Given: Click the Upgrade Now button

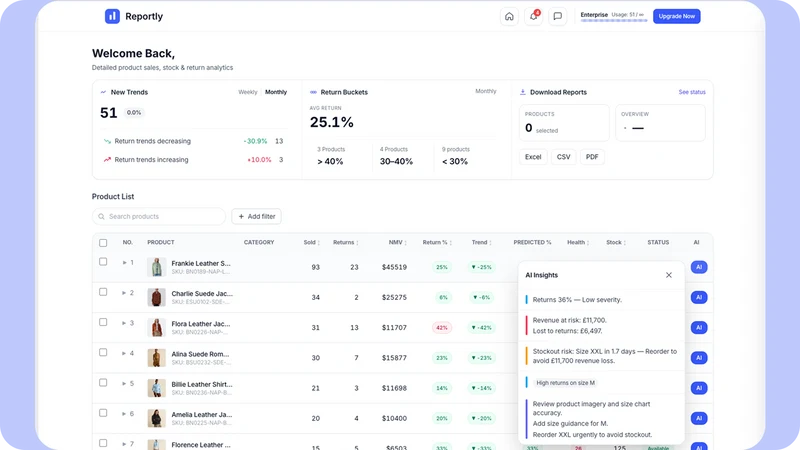Looking at the screenshot, I should tap(677, 16).
